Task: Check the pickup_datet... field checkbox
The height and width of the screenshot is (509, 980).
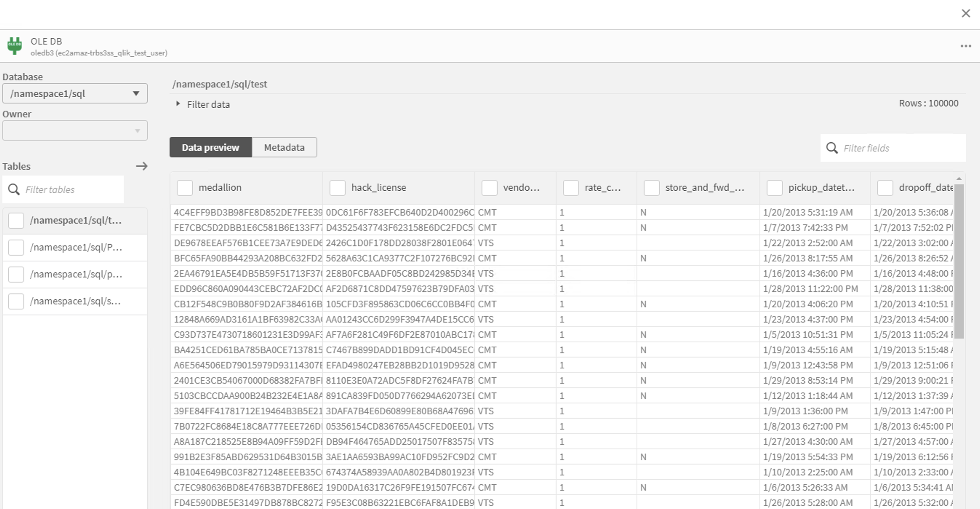Action: coord(774,188)
